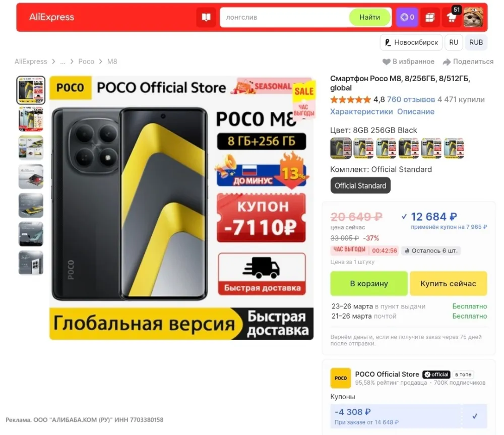Select the Official Standard kit option

(x=360, y=185)
